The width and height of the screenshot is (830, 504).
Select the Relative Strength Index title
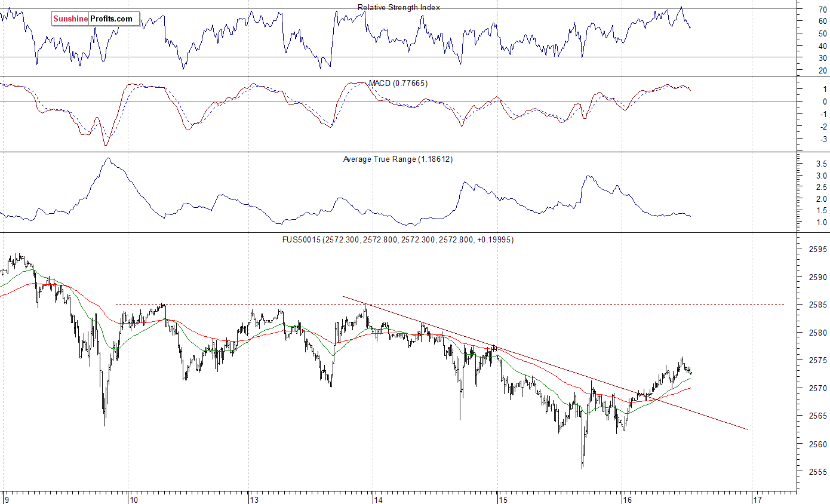pos(399,8)
